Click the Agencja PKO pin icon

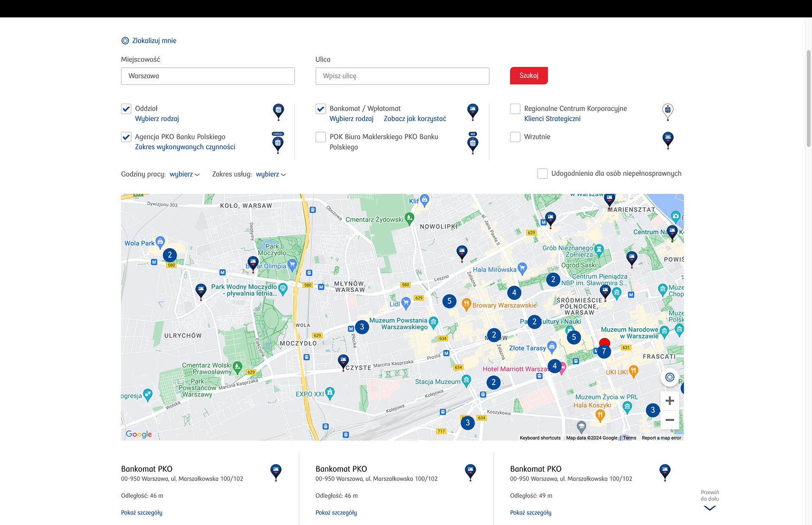click(x=278, y=143)
